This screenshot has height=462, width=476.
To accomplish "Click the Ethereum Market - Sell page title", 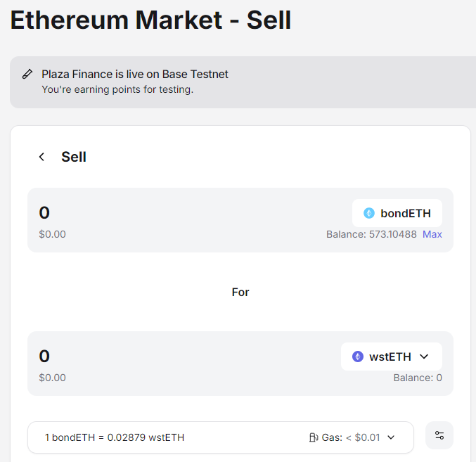I will (x=151, y=20).
